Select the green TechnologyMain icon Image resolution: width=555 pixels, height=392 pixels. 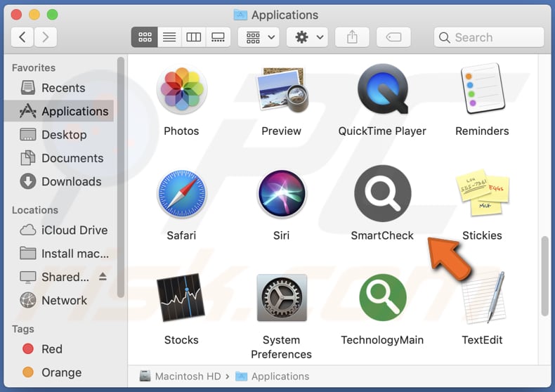pos(383,298)
